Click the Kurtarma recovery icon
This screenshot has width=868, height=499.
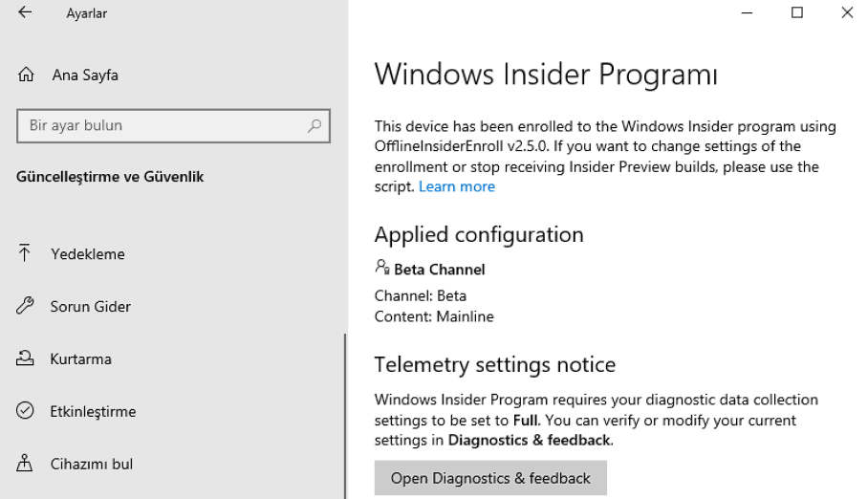pyautogui.click(x=25, y=358)
